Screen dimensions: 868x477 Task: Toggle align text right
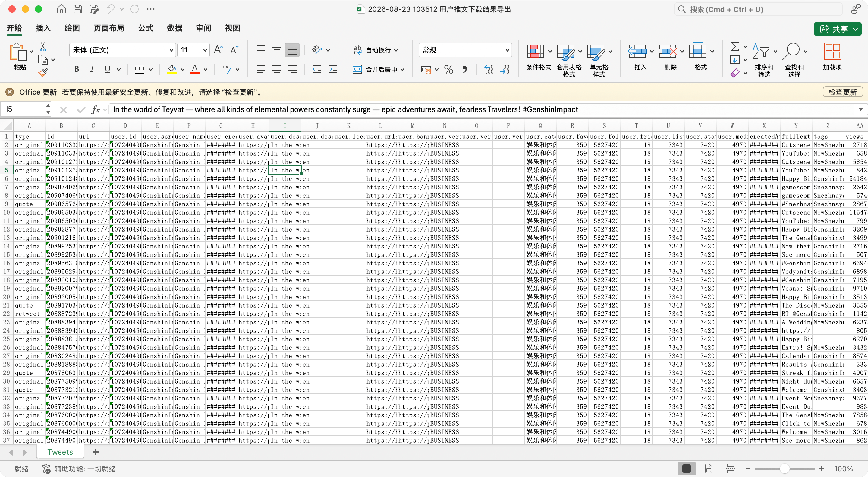click(x=292, y=69)
